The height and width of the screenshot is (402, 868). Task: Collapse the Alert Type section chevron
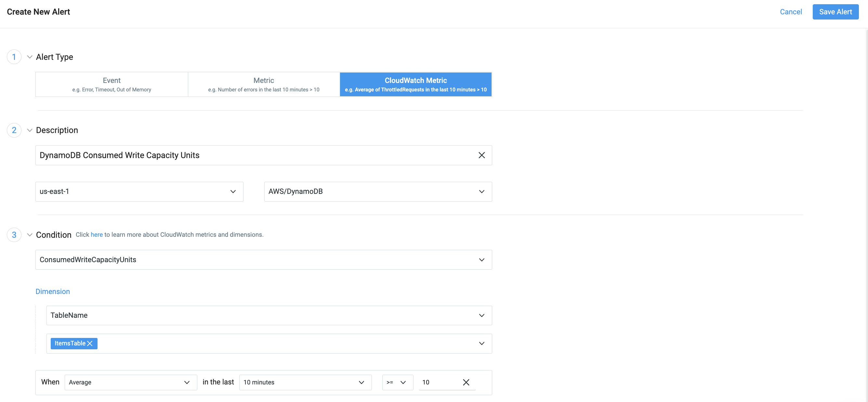pos(30,57)
